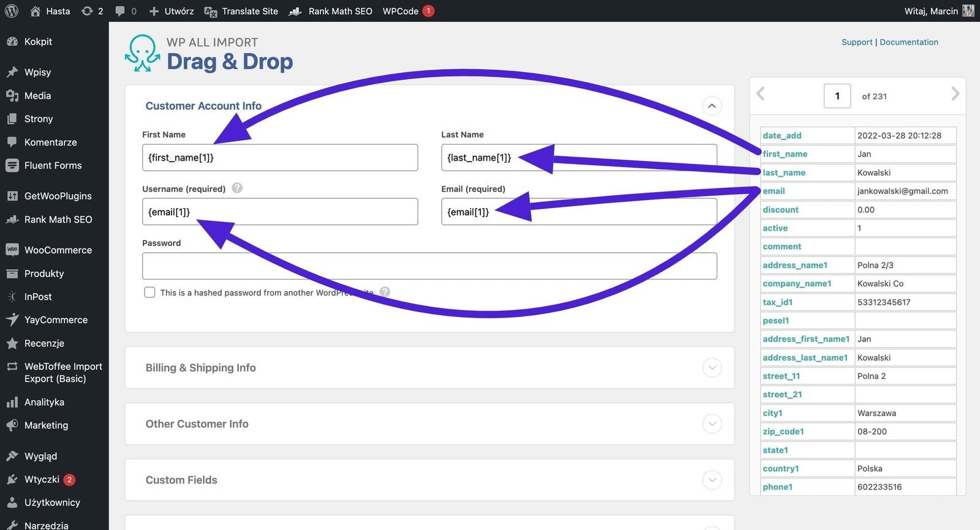Click the Password input field

429,266
